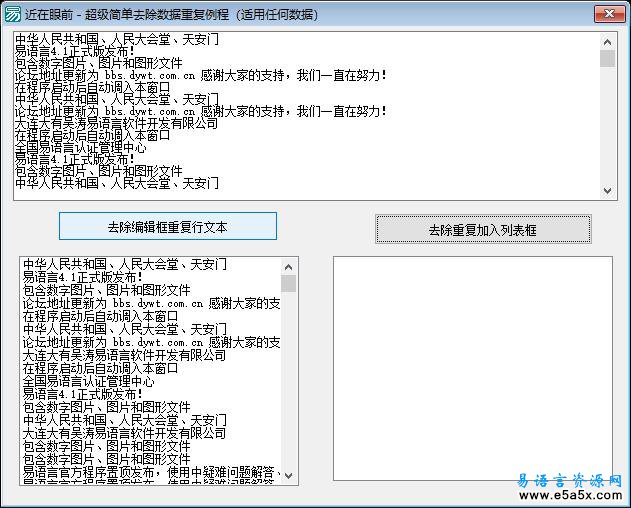This screenshot has width=631, height=508.
Task: Click the left list box scroll down arrow
Action: [x=289, y=475]
